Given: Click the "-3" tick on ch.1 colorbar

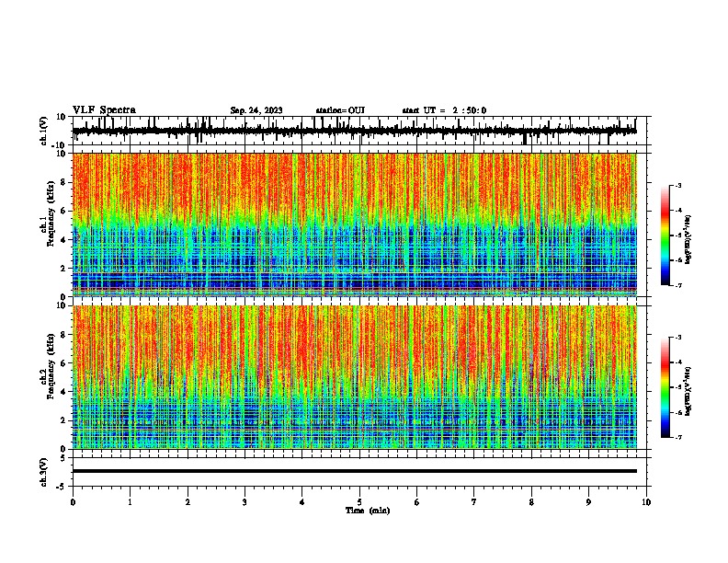Looking at the screenshot, I should pyautogui.click(x=677, y=185).
